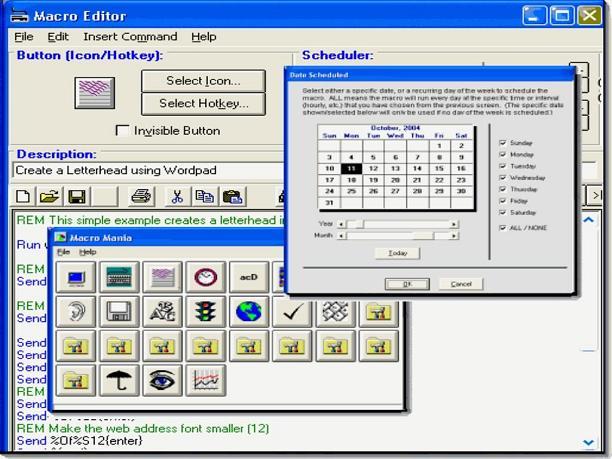Click the Year slider right arrow
Viewport: 612px width, 459px height.
(x=454, y=224)
